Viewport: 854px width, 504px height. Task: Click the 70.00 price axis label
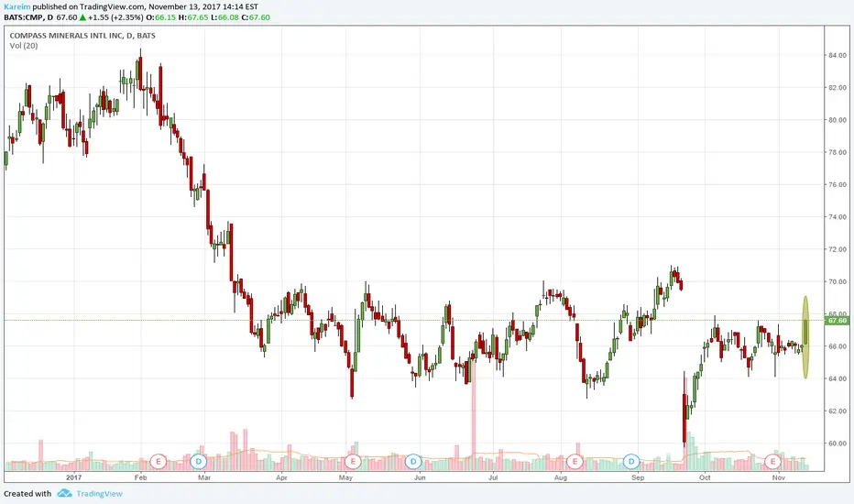pyautogui.click(x=838, y=281)
